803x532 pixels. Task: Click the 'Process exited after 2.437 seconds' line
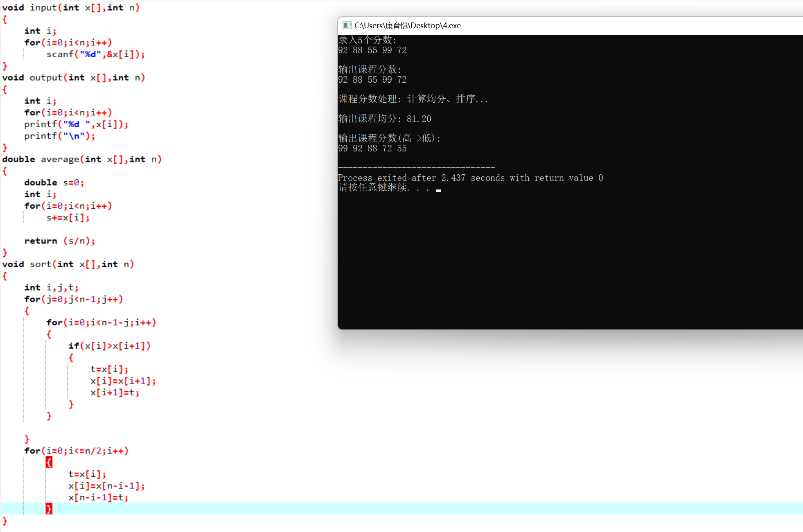pos(470,178)
